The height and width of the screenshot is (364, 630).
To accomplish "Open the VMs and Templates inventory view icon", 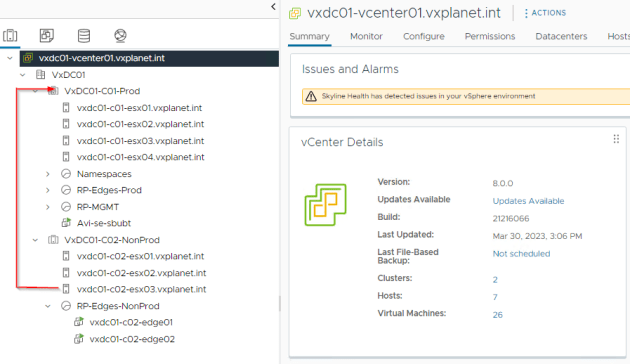I will 47,36.
